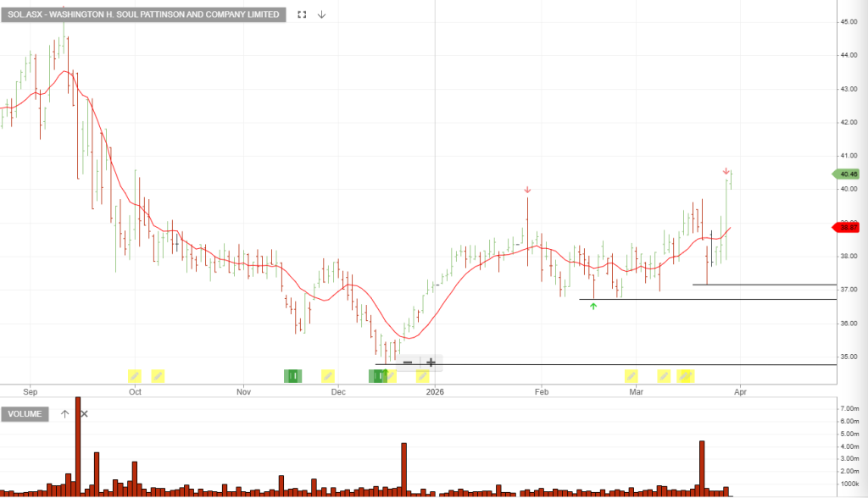Open the yellow note icon nearest October label
The height and width of the screenshot is (498, 868).
[134, 375]
